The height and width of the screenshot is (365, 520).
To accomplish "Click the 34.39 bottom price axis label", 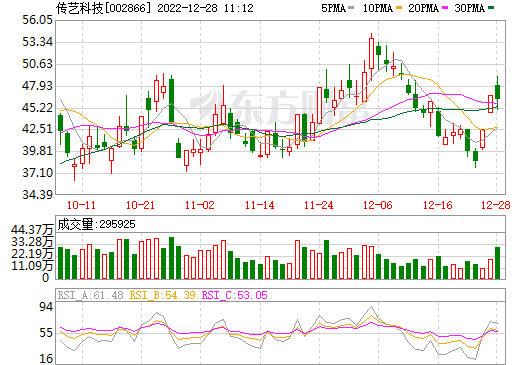I will click(x=37, y=194).
